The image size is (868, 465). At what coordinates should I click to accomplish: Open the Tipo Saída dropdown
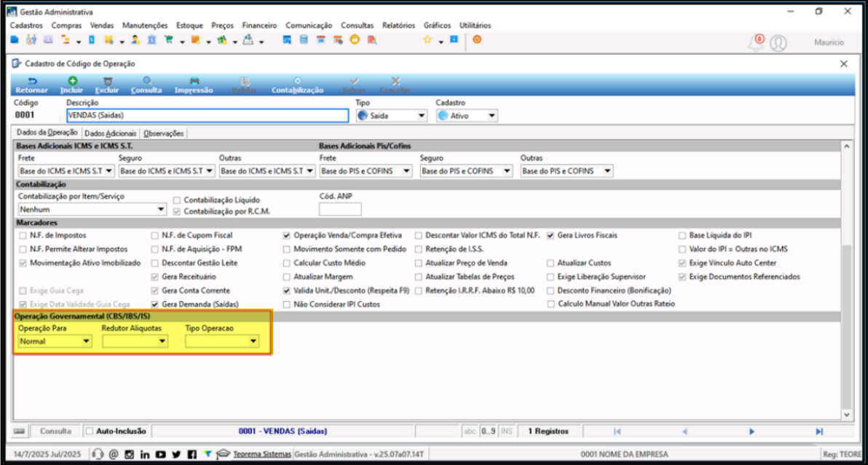(422, 116)
